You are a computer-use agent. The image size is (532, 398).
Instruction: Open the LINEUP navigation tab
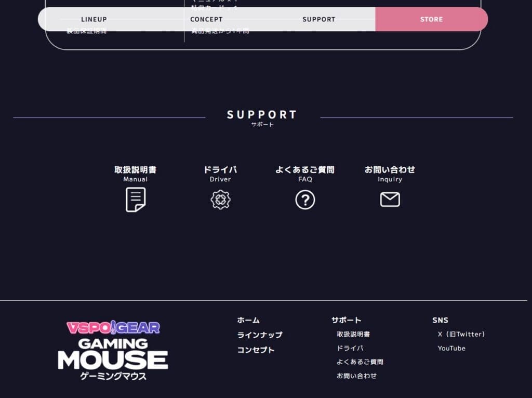coord(94,19)
